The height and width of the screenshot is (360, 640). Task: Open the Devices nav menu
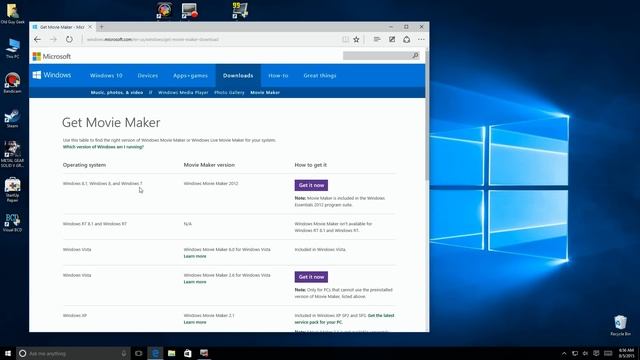(x=148, y=76)
